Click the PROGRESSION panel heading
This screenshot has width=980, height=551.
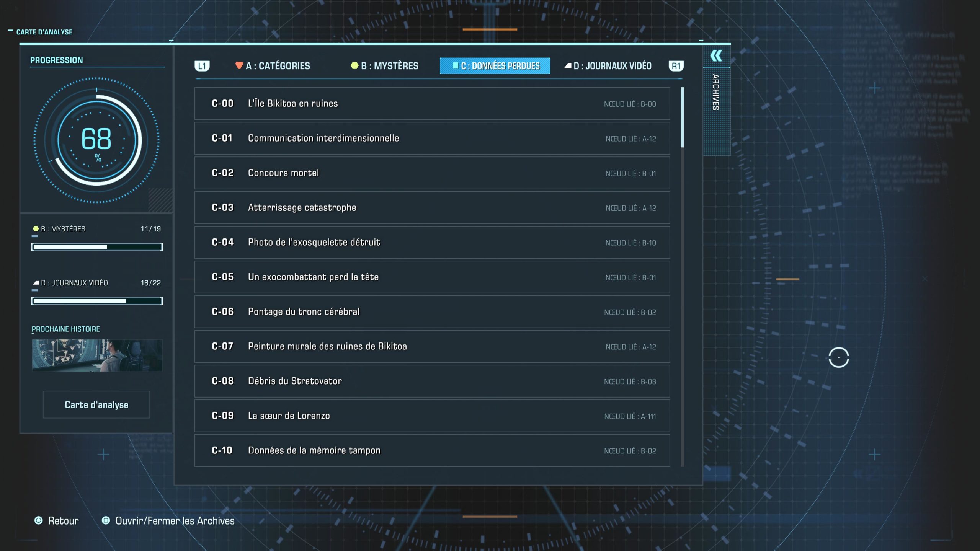click(57, 60)
